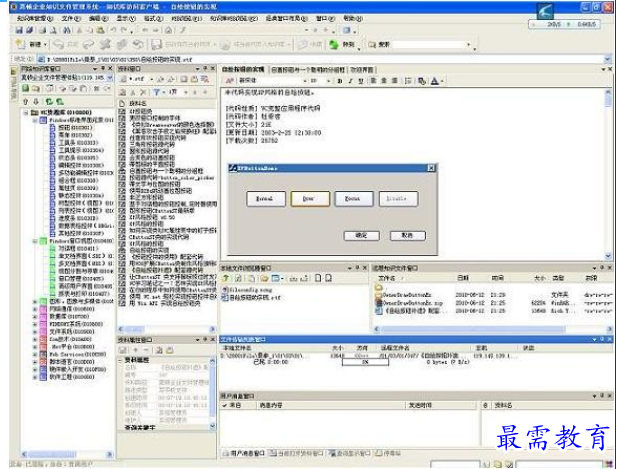This screenshot has width=618, height=469.
Task: Click the remote file list horizontal scrollbar
Action: (493, 329)
